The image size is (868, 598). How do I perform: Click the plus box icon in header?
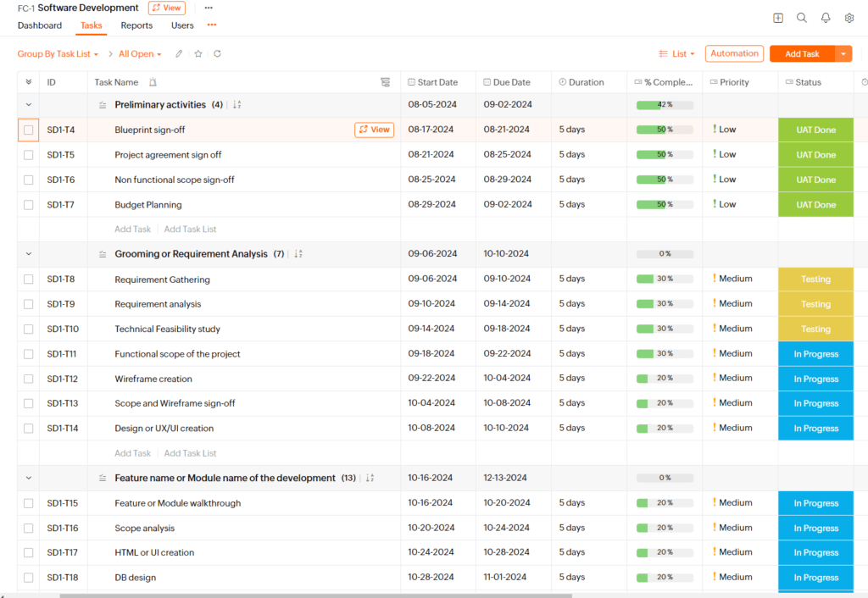778,18
